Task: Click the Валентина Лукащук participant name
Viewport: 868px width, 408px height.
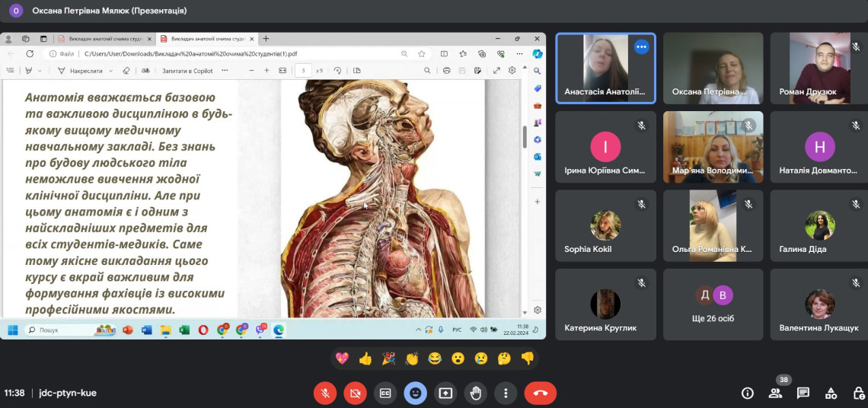Action: click(819, 328)
